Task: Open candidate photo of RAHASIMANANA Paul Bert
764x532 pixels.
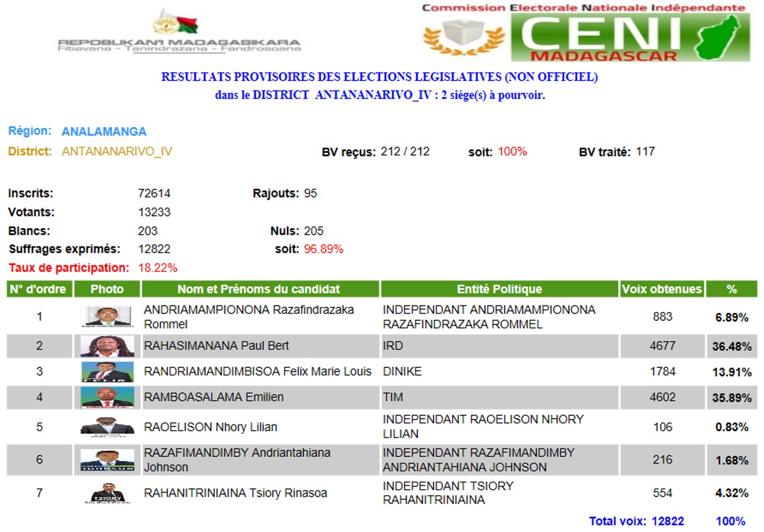Action: click(x=107, y=346)
